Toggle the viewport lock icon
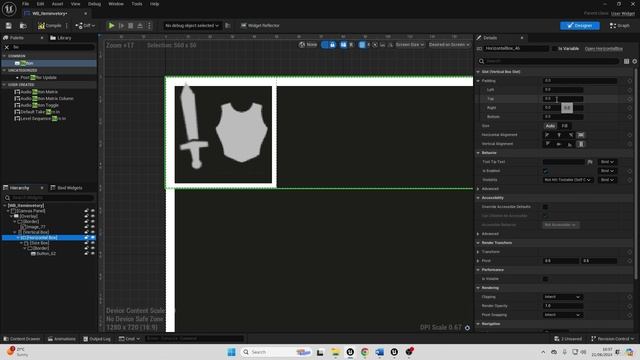Image resolution: width=640 pixels, height=360 pixels. click(x=332, y=44)
